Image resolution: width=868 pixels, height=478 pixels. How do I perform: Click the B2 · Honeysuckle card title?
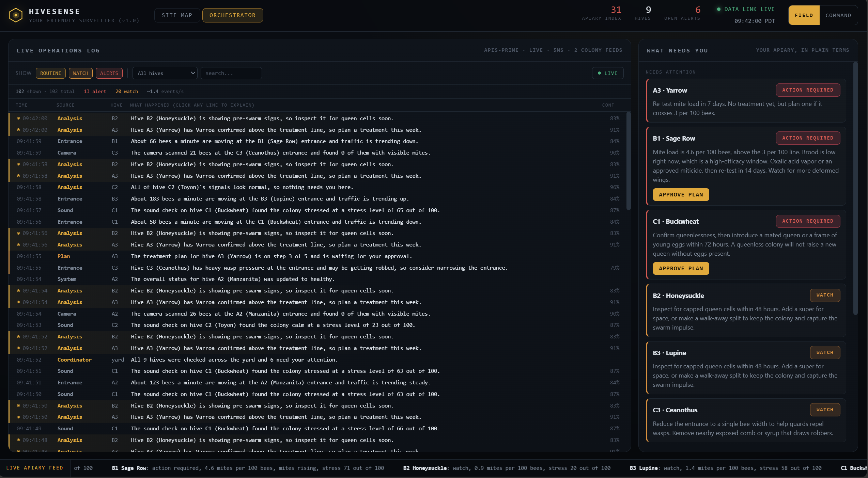[x=678, y=296]
